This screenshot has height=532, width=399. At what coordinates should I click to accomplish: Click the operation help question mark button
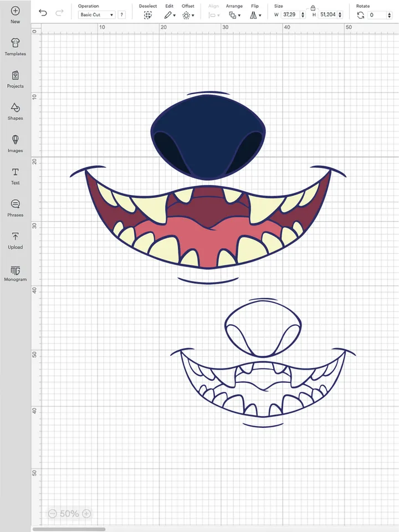[121, 15]
